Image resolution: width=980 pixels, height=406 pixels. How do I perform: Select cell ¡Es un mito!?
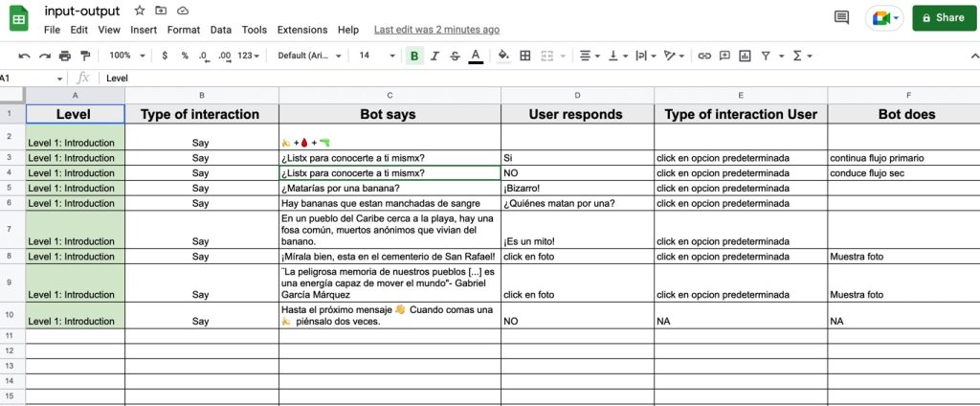click(577, 230)
